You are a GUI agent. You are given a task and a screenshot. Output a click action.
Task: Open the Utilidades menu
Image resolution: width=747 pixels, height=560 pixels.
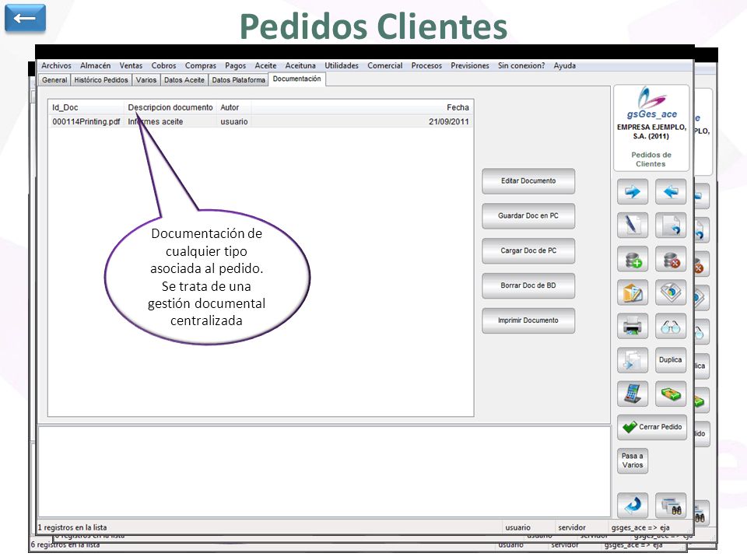tap(342, 65)
